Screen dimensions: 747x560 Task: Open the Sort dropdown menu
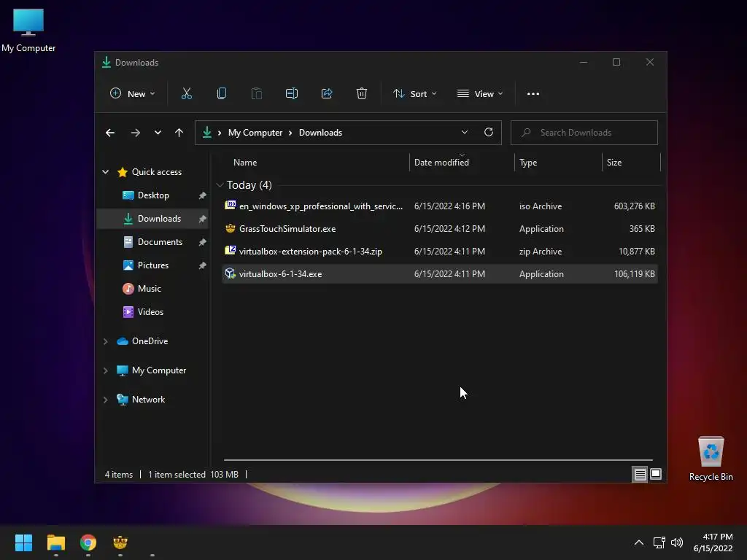415,94
